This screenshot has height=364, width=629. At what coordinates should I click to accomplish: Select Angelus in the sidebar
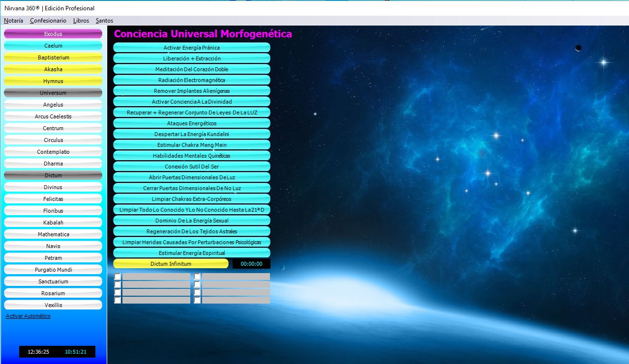click(53, 105)
